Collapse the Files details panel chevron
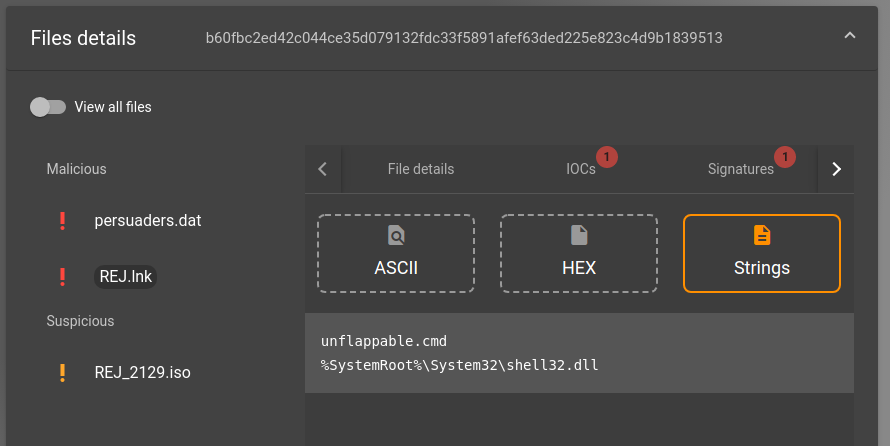Image resolution: width=890 pixels, height=446 pixels. [x=850, y=36]
